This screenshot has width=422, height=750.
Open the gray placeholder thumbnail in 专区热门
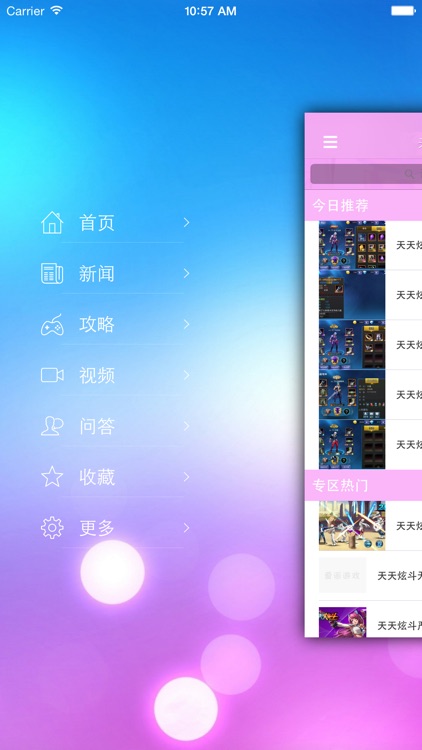pyautogui.click(x=343, y=575)
